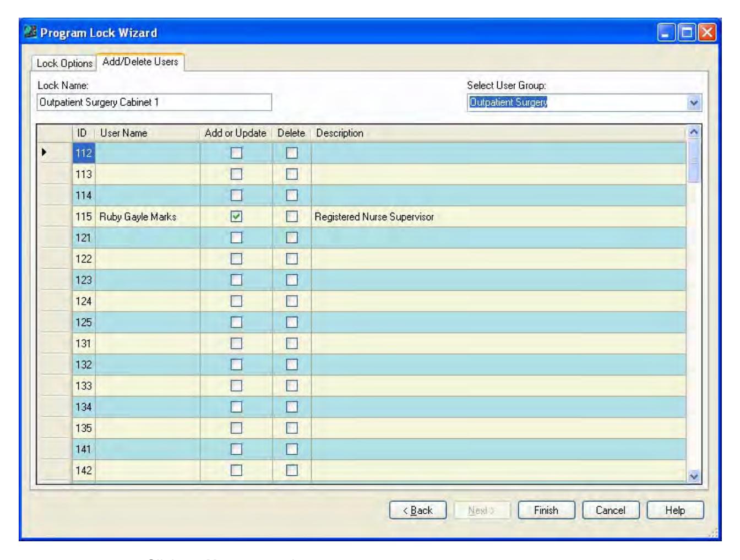Open Help for the wizard
This screenshot has height=560, width=740.
(x=675, y=510)
